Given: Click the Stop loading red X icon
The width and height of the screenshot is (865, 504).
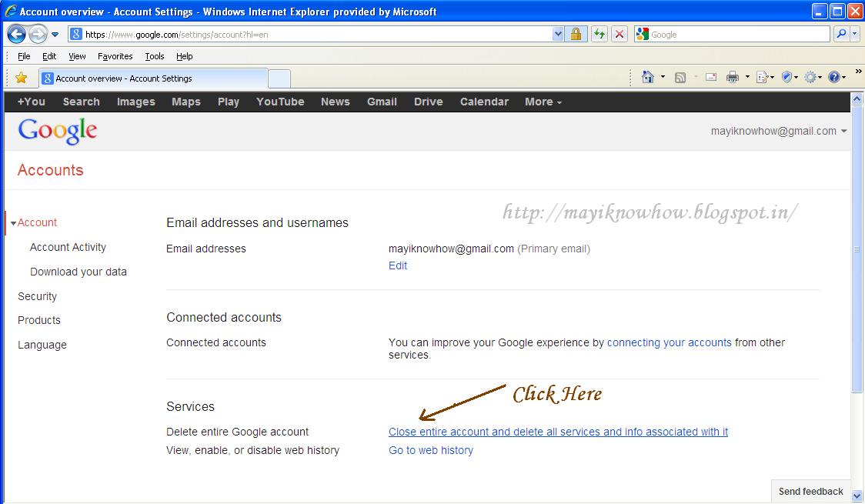Looking at the screenshot, I should coord(620,34).
